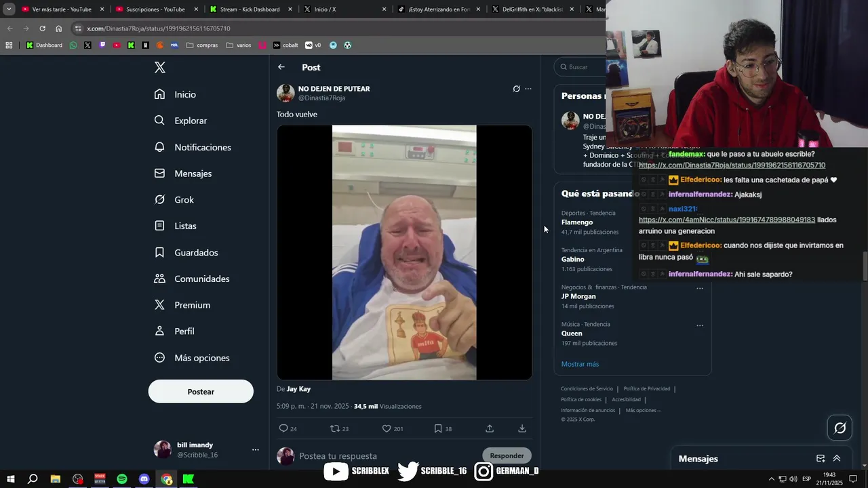Click share icon under the post
The image size is (868, 488).
click(x=490, y=428)
